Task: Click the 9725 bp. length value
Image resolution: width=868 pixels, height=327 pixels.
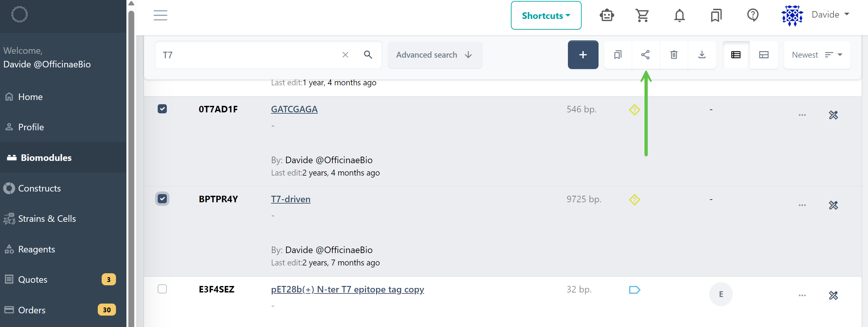Action: tap(584, 199)
